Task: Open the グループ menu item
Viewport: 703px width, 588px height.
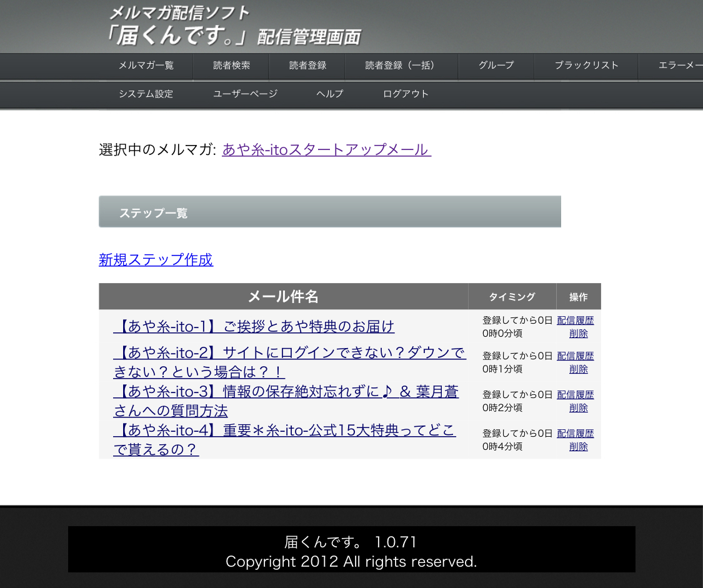Action: click(496, 66)
